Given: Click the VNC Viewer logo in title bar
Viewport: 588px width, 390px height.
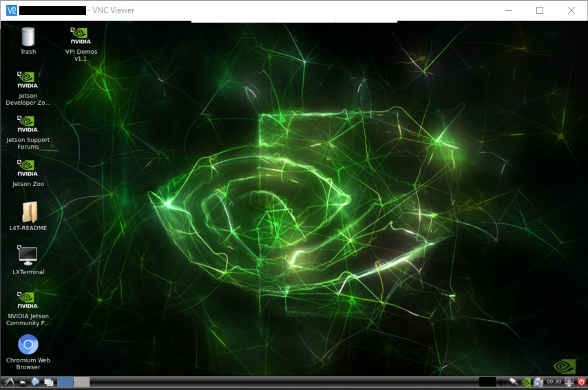Looking at the screenshot, I should click(x=12, y=10).
